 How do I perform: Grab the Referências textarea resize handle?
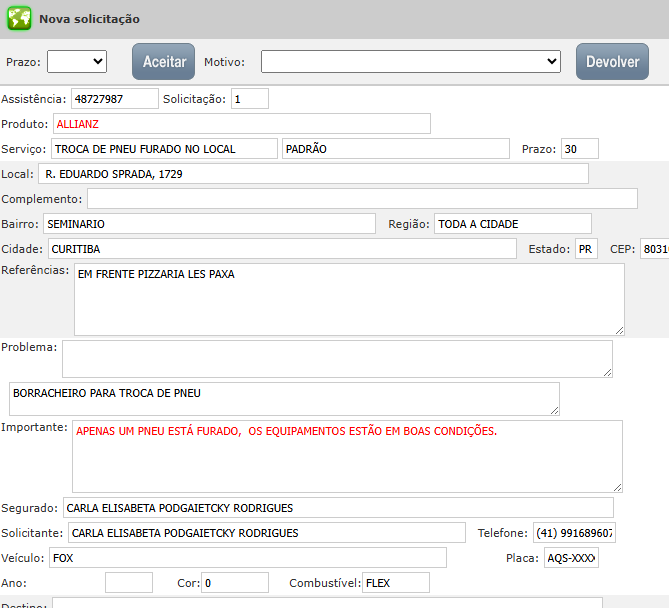click(x=619, y=330)
